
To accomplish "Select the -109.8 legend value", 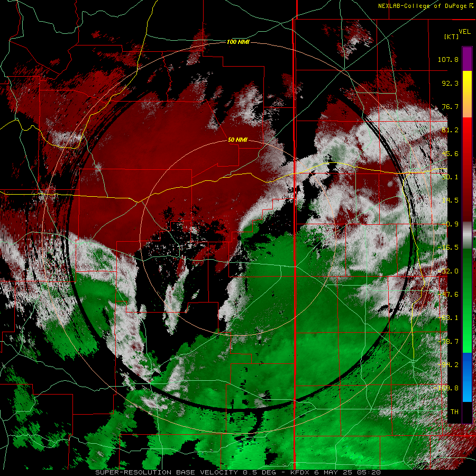I will (446, 388).
